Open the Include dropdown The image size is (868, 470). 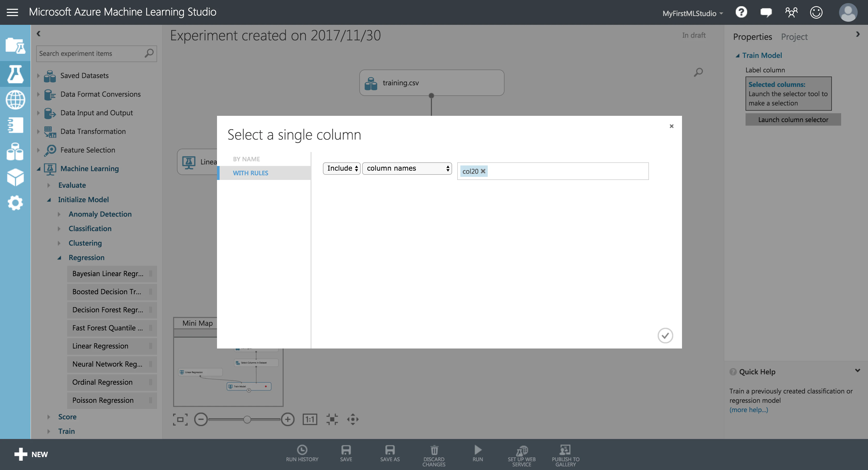[342, 168]
